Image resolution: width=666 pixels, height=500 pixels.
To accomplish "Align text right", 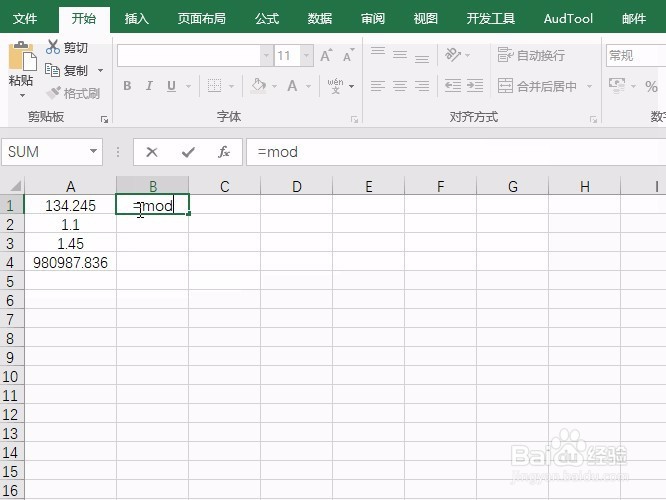I will pos(422,86).
